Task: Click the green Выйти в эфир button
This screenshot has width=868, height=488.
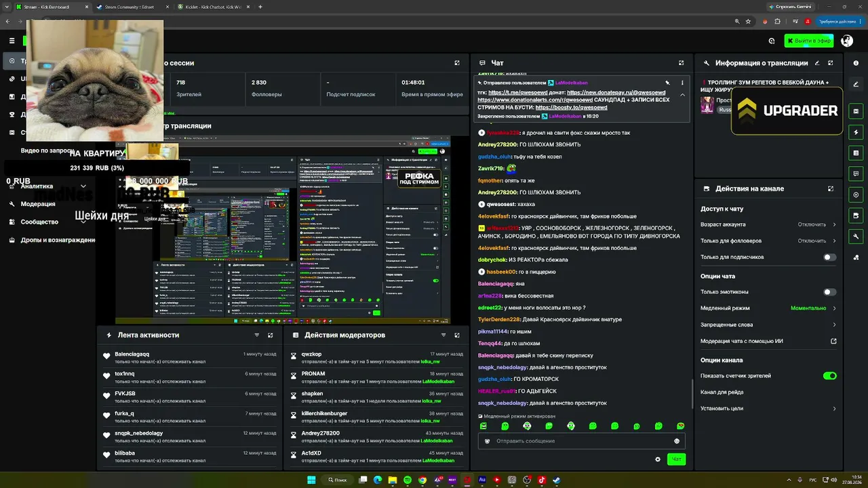Action: pyautogui.click(x=809, y=41)
